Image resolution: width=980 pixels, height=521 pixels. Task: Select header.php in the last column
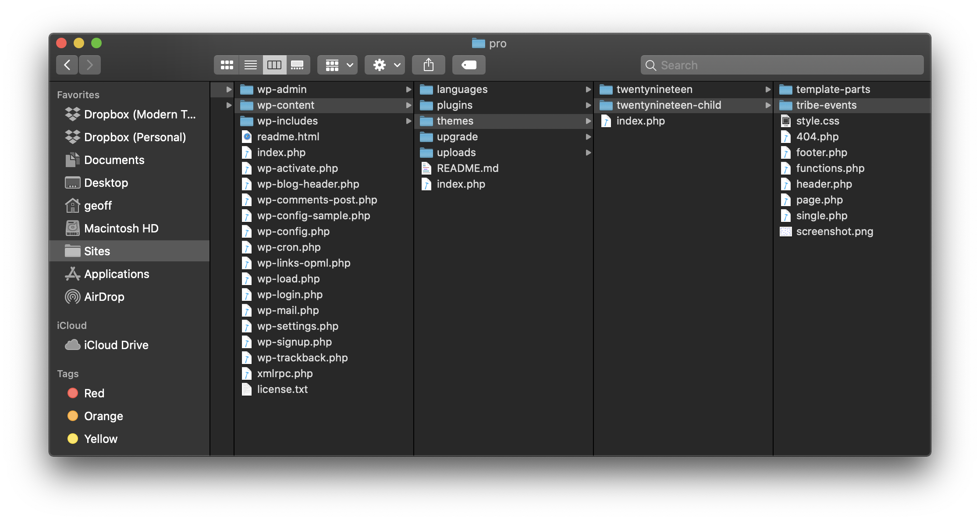(852, 184)
